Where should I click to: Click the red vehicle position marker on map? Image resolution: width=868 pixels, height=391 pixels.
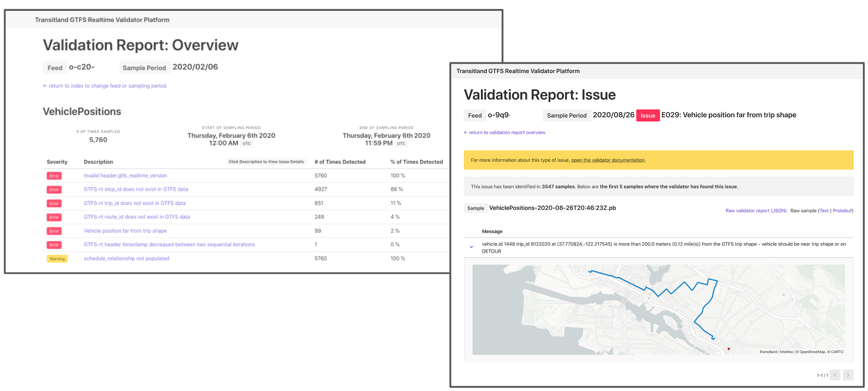tap(729, 348)
